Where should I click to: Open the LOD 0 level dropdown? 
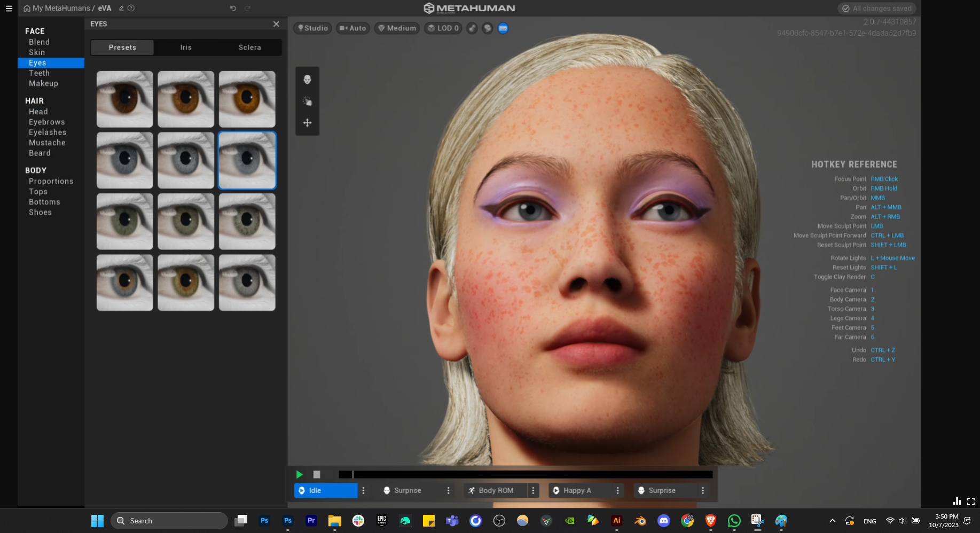click(443, 28)
